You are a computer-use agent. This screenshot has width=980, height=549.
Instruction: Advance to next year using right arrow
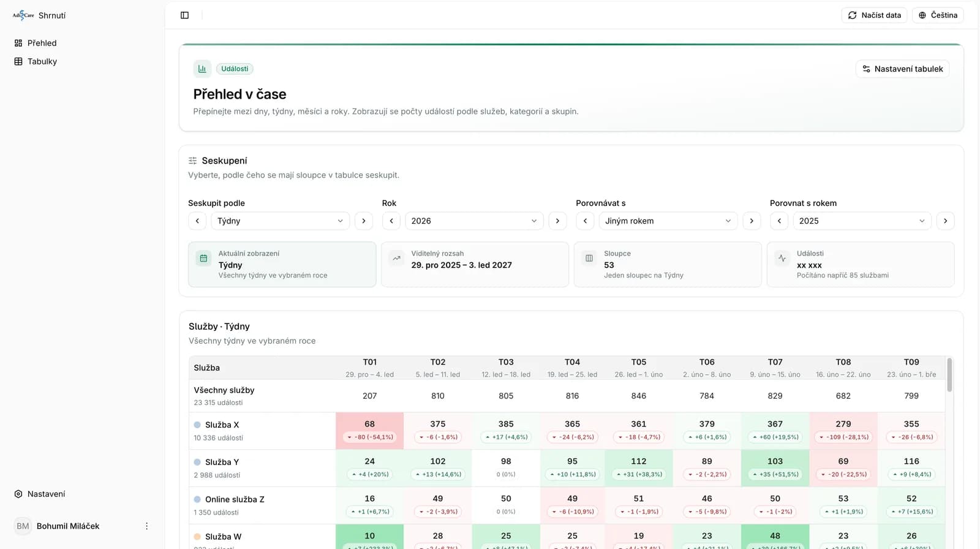(x=557, y=221)
